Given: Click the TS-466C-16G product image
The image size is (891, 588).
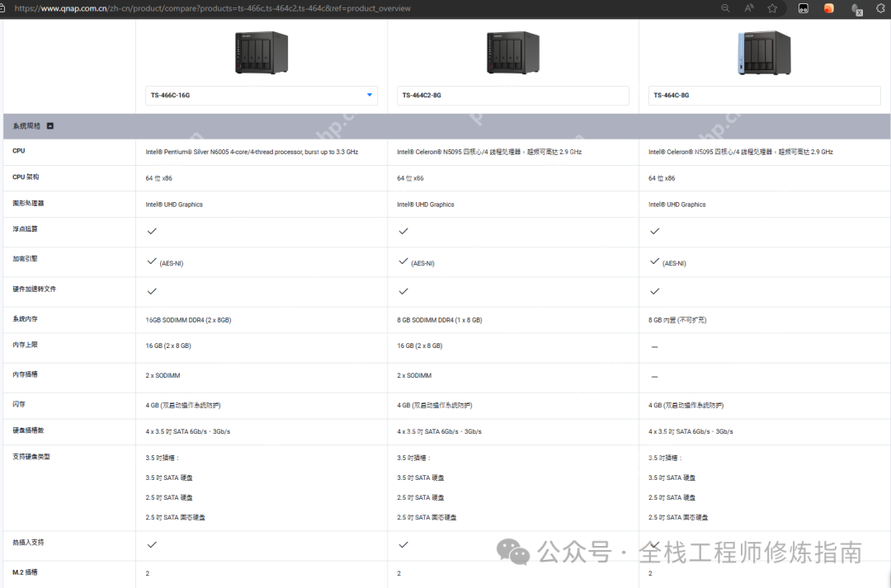Looking at the screenshot, I should click(261, 53).
